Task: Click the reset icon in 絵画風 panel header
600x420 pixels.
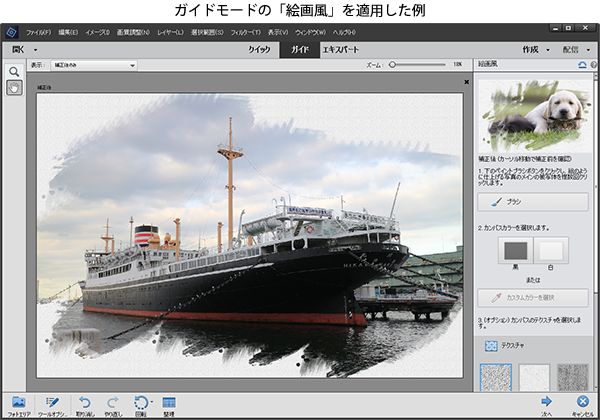Action: tap(582, 65)
